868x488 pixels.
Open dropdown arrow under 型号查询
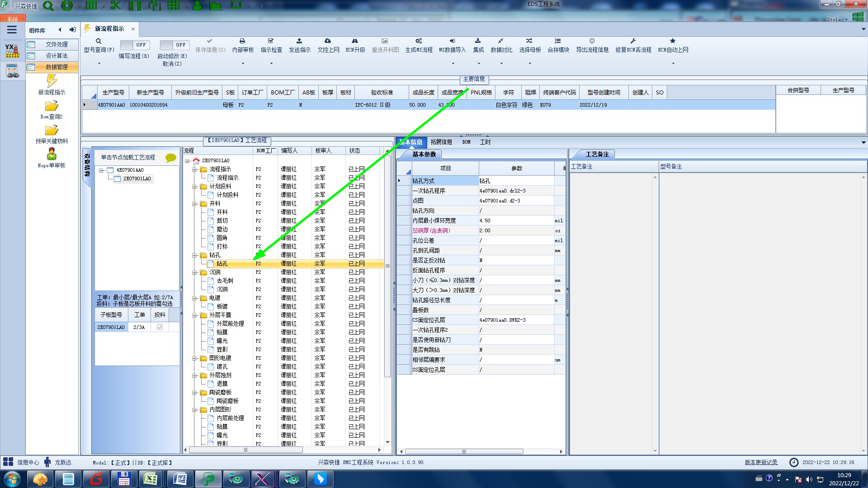99,64
